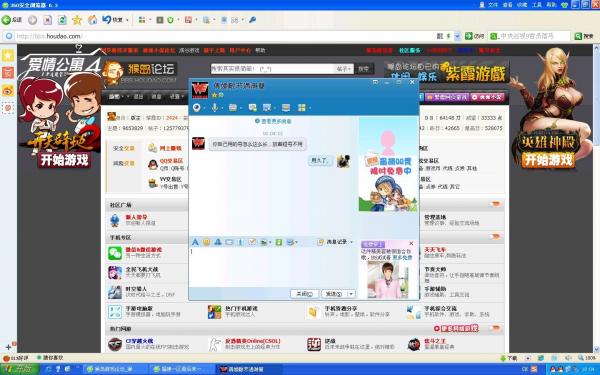Open the dropdown arrow beside the restore button
The width and height of the screenshot is (600, 375).
tap(127, 20)
